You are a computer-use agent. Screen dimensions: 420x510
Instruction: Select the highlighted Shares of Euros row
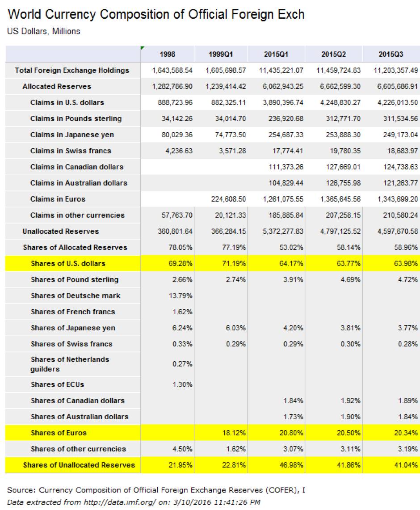213,433
